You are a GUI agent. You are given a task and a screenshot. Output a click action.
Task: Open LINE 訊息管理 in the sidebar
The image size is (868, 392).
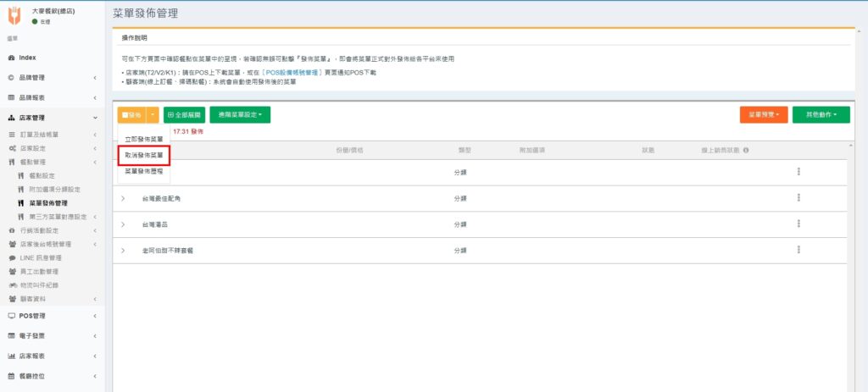(39, 257)
